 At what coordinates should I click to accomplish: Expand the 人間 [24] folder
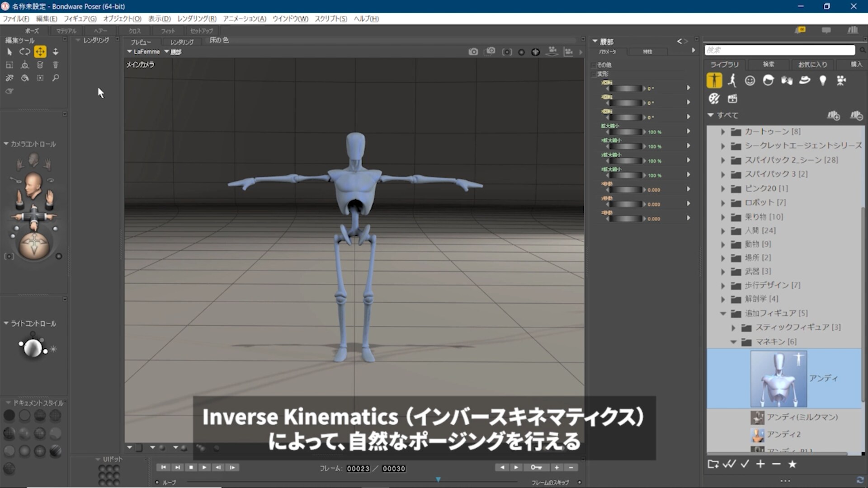(722, 231)
